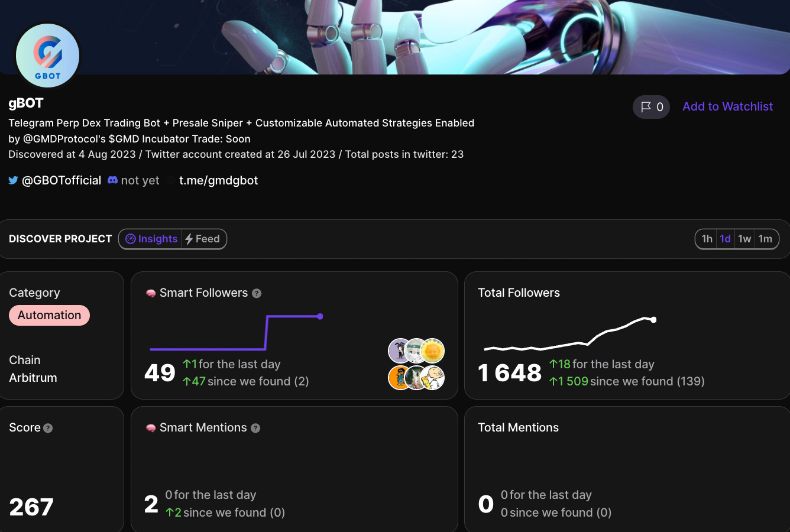Click the Discord icon beside 'not yet'
This screenshot has height=532, width=790.
click(112, 180)
